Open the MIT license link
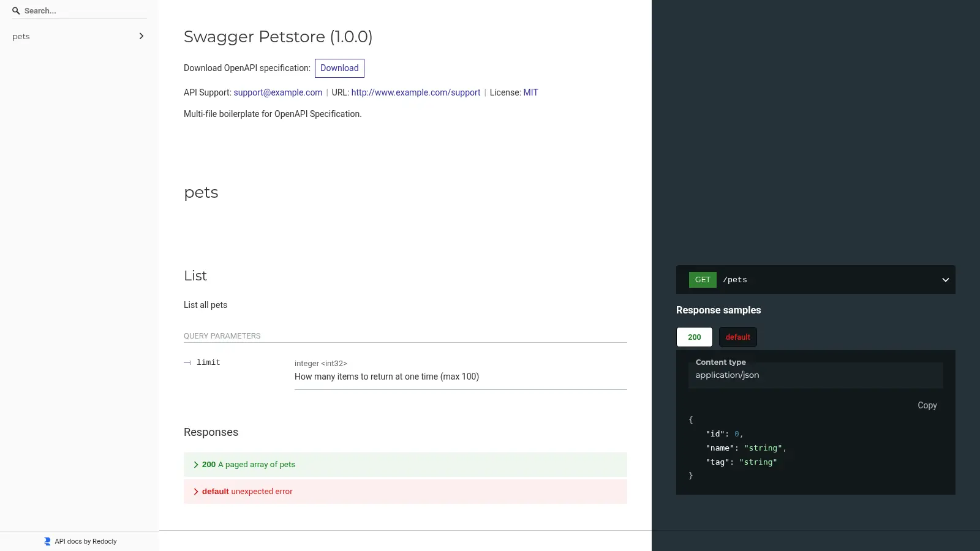Viewport: 980px width, 551px height. 530,92
